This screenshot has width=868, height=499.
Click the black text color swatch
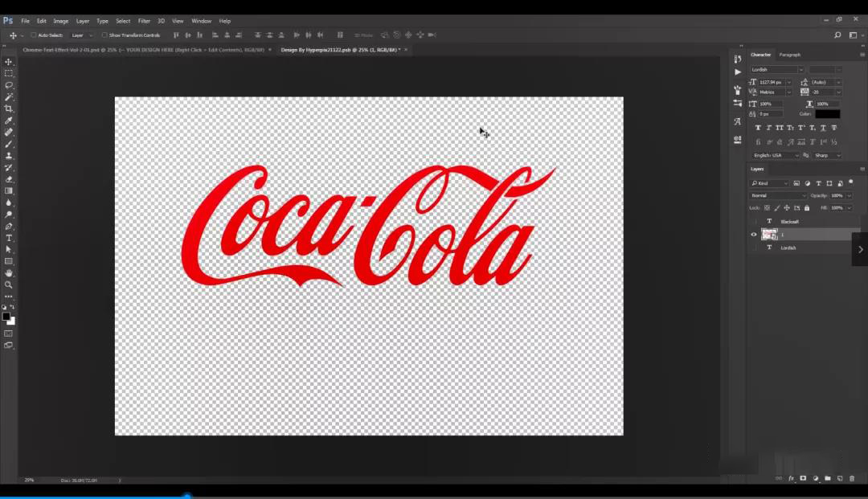click(x=827, y=114)
